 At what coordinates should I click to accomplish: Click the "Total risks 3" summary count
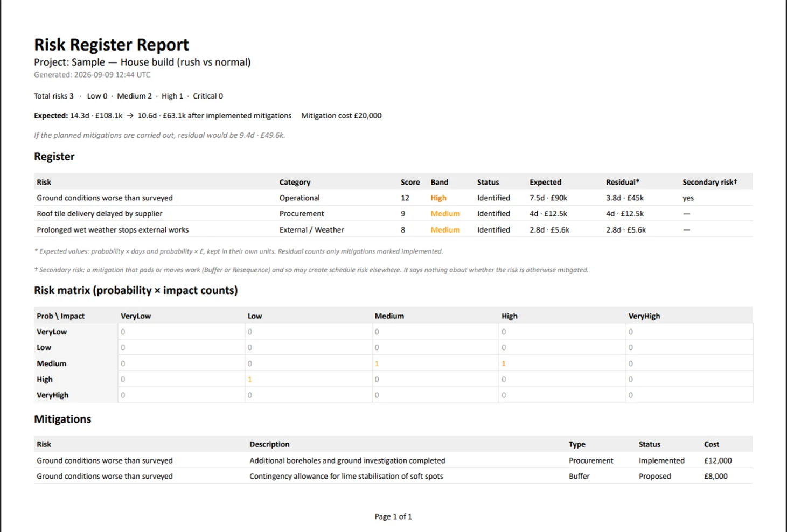pyautogui.click(x=54, y=96)
